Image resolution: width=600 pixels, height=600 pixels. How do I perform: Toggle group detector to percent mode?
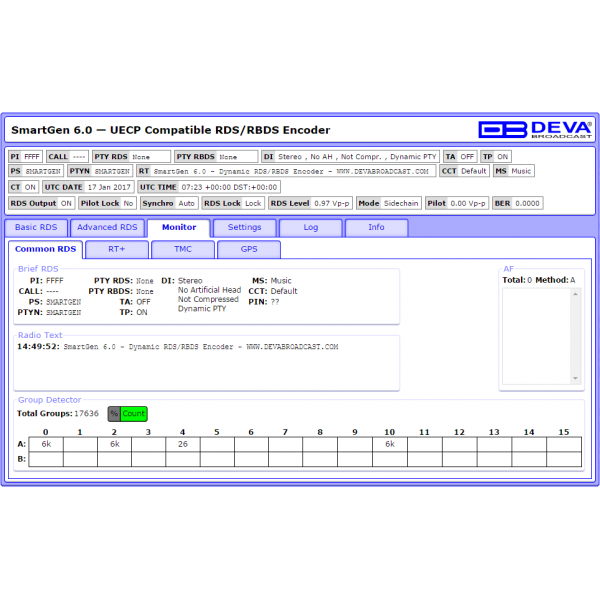114,414
